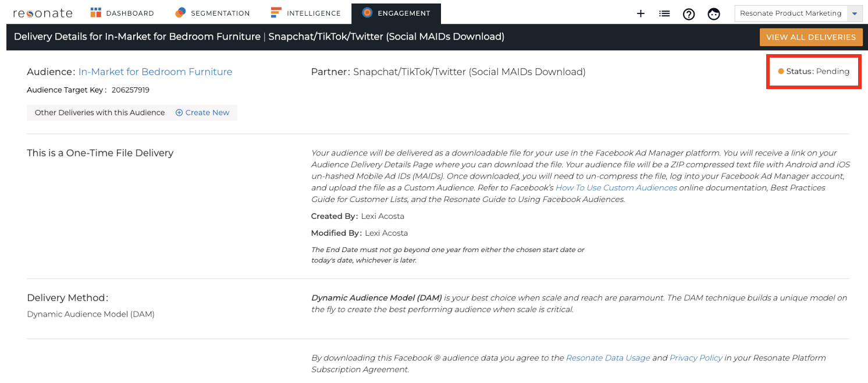Click the Snapchat/TikTok/Twitter partner name text

(469, 72)
